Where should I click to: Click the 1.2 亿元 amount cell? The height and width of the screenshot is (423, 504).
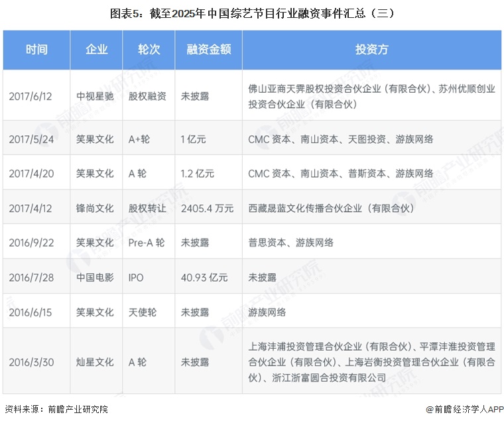[x=198, y=174]
